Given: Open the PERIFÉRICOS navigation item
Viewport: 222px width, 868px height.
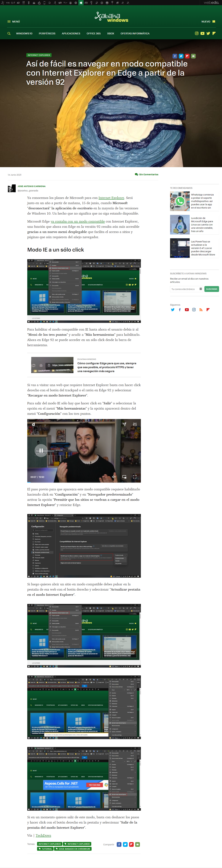Looking at the screenshot, I should [47, 33].
